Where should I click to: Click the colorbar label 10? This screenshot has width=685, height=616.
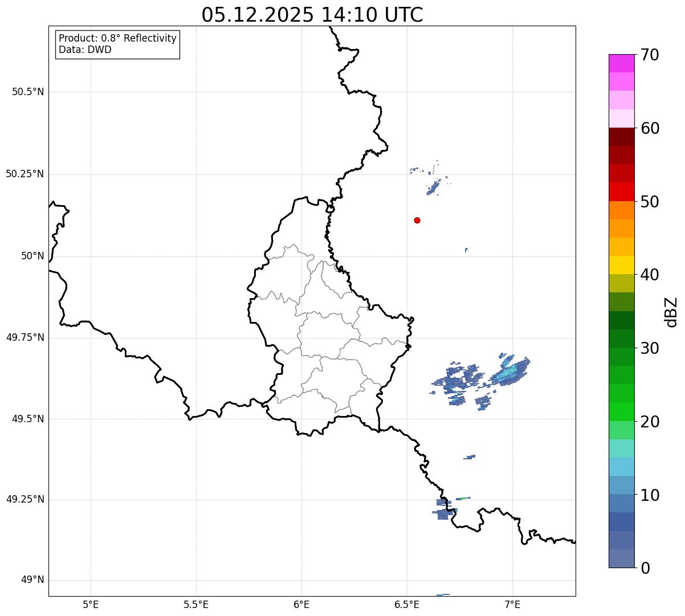[x=650, y=495]
